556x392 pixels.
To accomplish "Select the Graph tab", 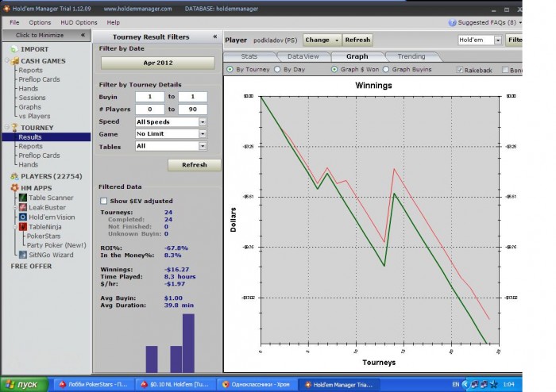I will pos(357,56).
